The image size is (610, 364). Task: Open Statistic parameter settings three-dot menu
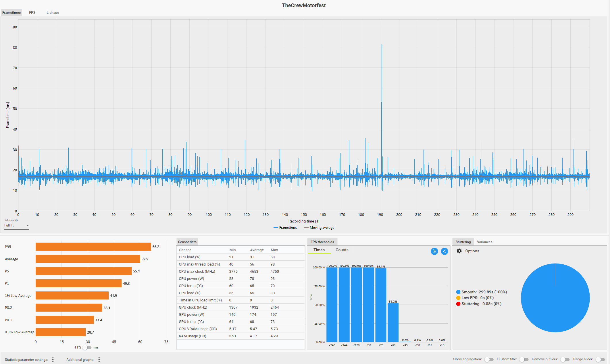(53, 359)
